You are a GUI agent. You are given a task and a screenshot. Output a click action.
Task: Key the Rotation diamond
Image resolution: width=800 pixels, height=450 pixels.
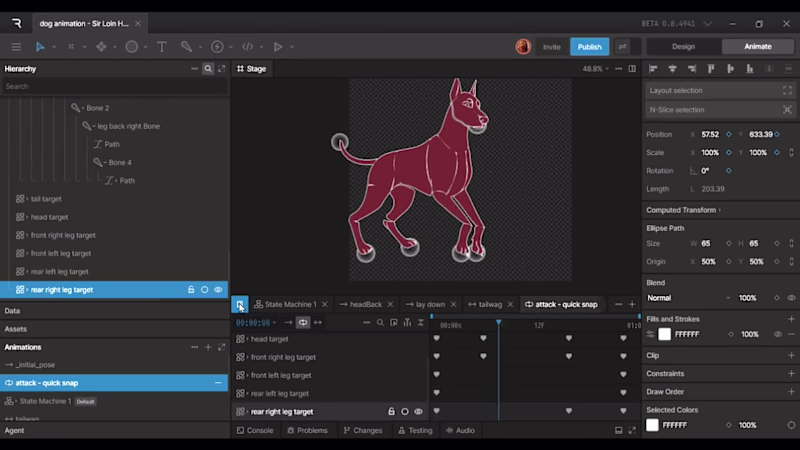[x=729, y=171]
